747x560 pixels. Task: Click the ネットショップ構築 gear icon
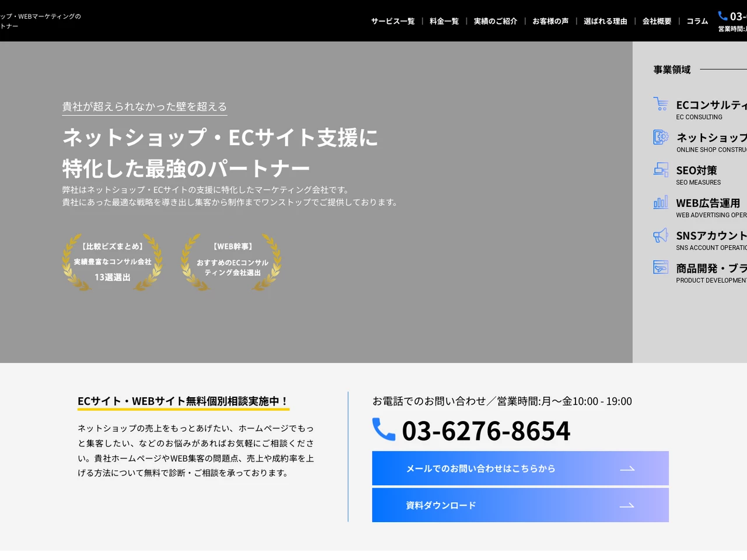[661, 136]
